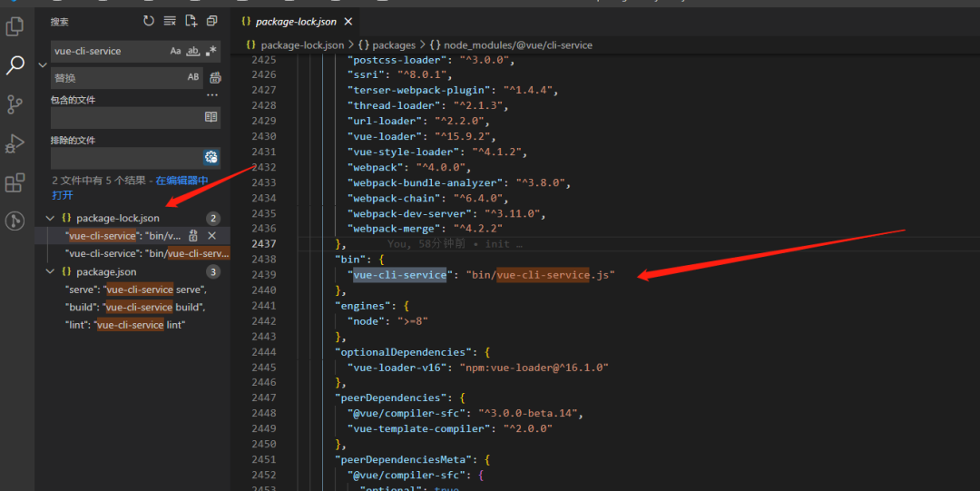The width and height of the screenshot is (980, 491).
Task: Select package-lock.json file in results
Action: pyautogui.click(x=117, y=218)
